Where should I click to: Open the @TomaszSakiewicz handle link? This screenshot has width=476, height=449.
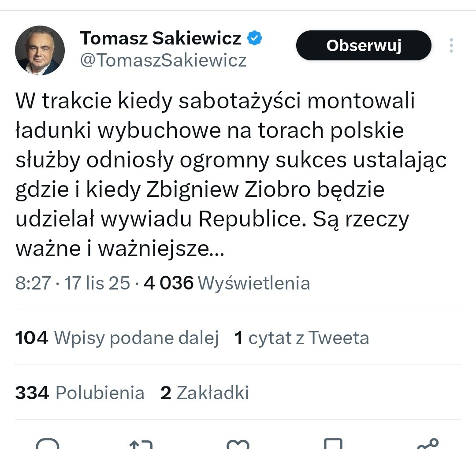pos(163,60)
